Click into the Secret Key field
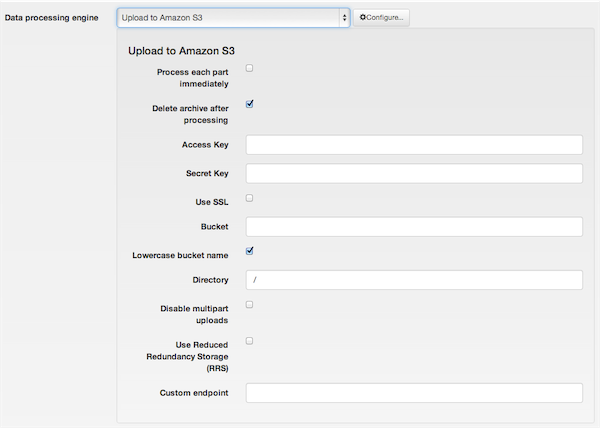This screenshot has width=600, height=428. pyautogui.click(x=414, y=173)
